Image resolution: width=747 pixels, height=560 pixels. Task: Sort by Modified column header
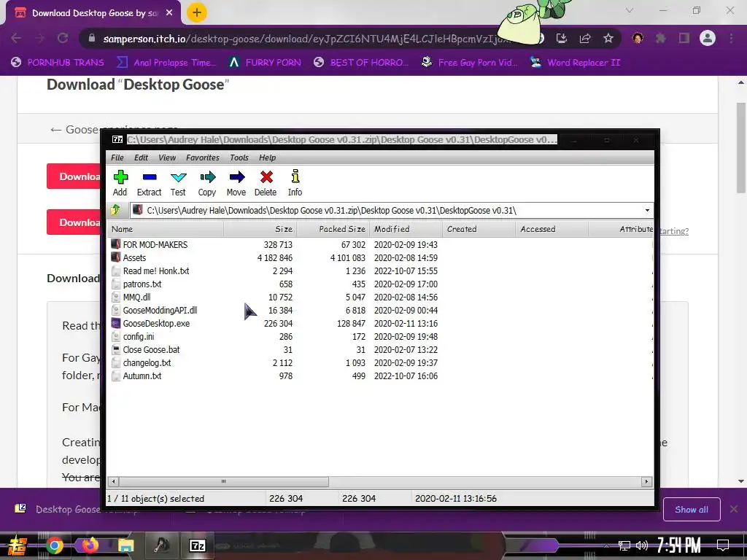(x=406, y=229)
